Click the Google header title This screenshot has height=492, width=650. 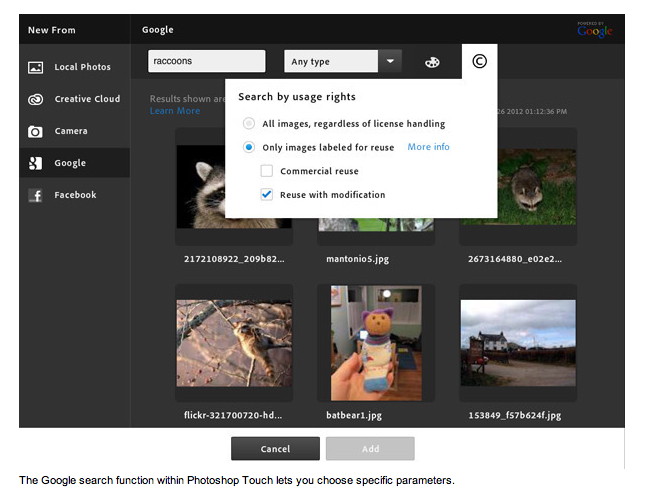click(158, 30)
